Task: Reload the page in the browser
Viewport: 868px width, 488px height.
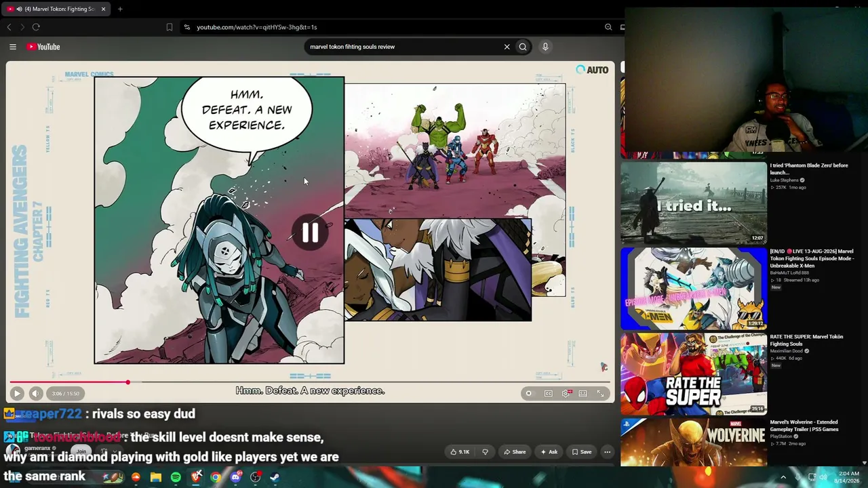Action: pos(36,27)
